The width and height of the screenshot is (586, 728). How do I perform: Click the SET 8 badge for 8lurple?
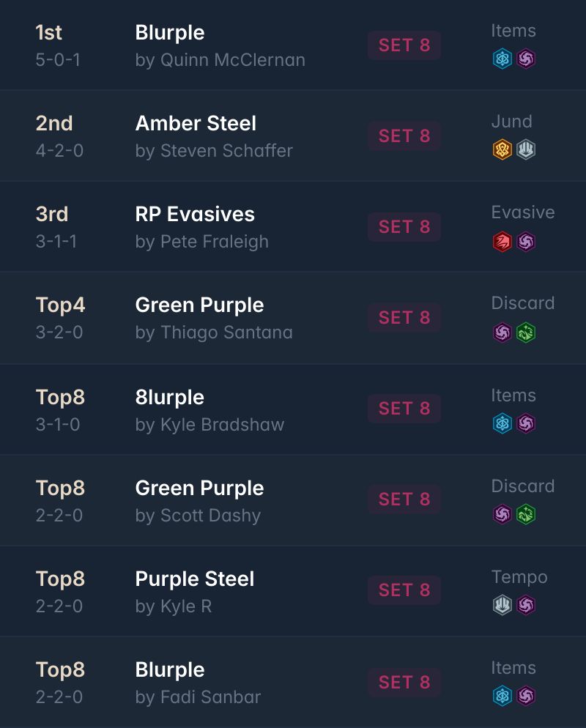404,409
